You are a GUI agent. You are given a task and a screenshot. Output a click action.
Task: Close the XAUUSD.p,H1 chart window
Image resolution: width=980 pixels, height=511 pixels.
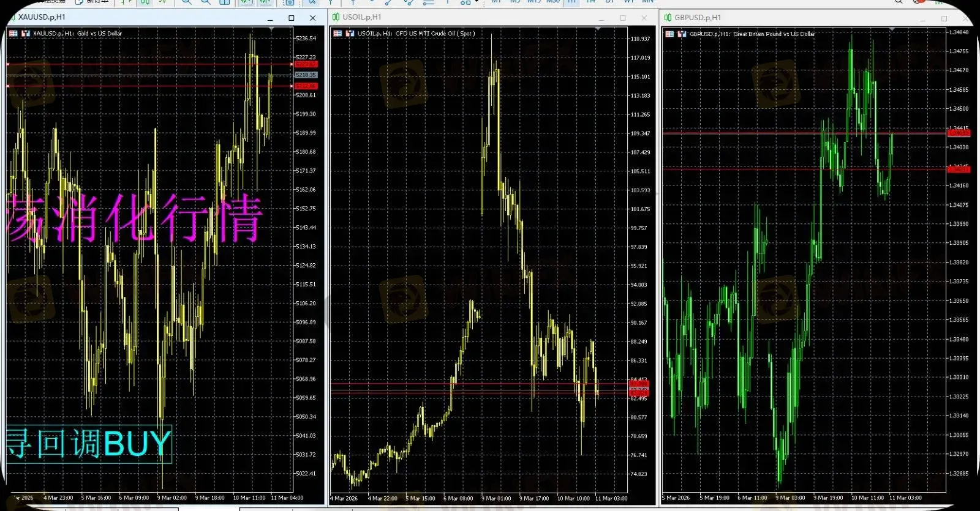point(313,18)
